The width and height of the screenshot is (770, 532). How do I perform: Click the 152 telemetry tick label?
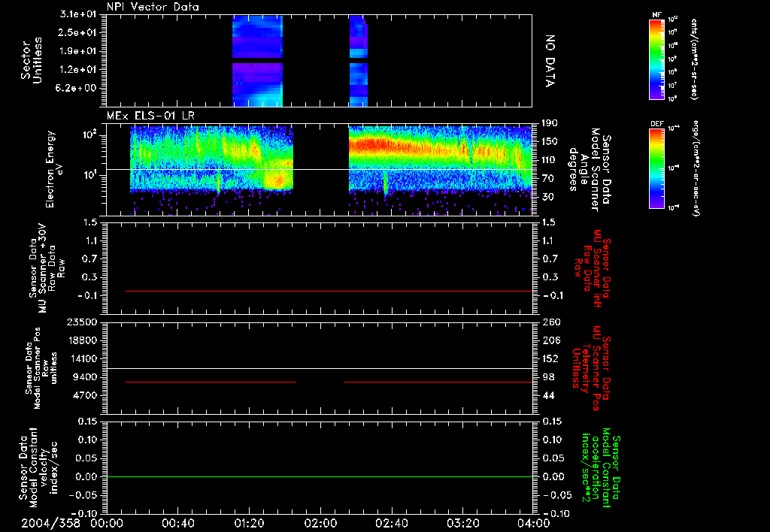[x=550, y=358]
